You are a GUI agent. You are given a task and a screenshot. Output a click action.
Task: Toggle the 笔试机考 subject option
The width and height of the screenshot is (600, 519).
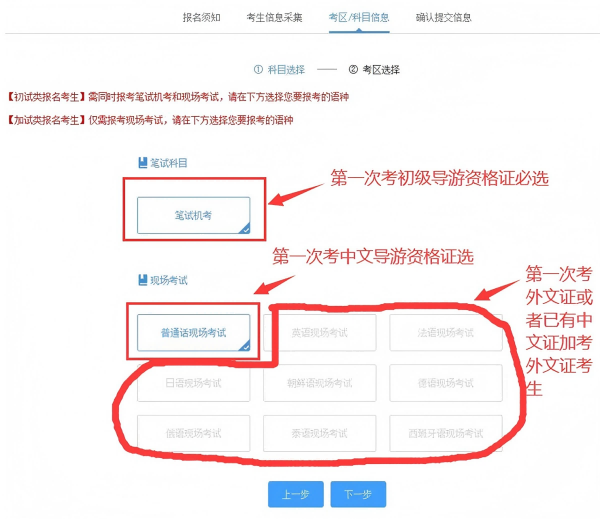(193, 215)
